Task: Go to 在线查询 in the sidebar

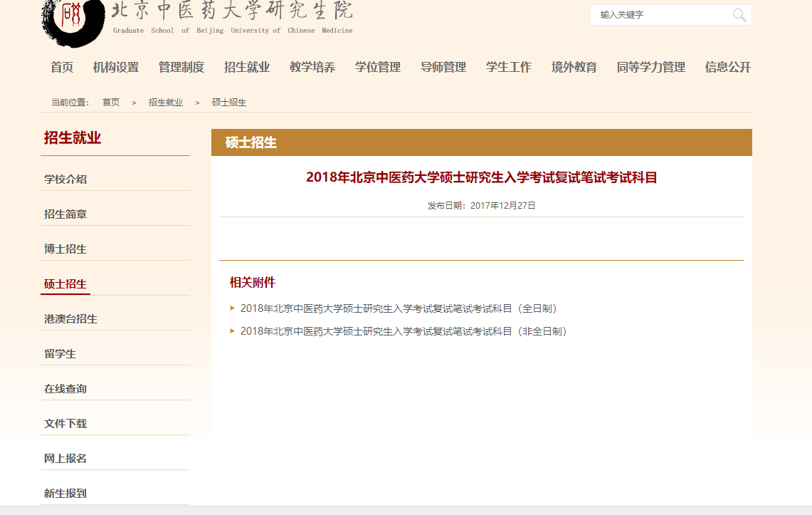Action: pos(65,389)
